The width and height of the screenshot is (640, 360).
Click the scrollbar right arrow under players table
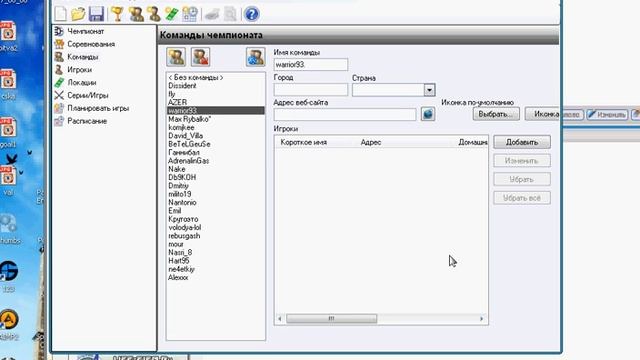481,318
